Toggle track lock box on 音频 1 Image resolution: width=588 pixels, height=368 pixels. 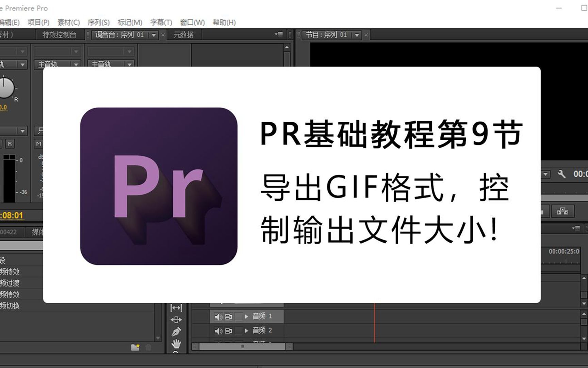[x=239, y=317]
